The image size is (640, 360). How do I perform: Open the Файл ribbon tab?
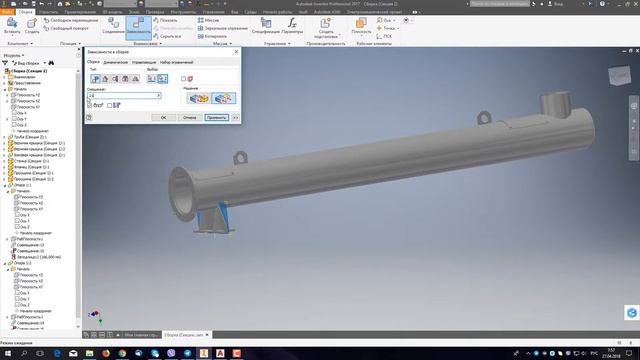tap(7, 12)
